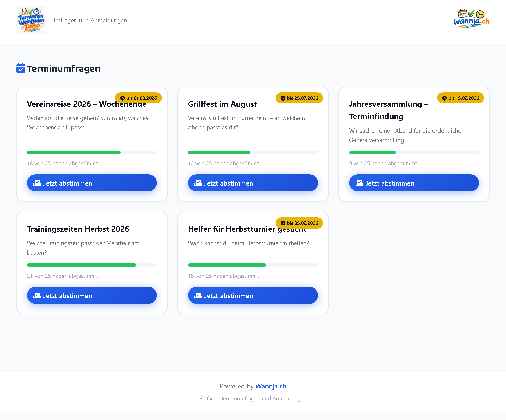Click the Turnverein Weinfelden Demo logo
Viewport: 506px width, 420px height.
coord(31,20)
